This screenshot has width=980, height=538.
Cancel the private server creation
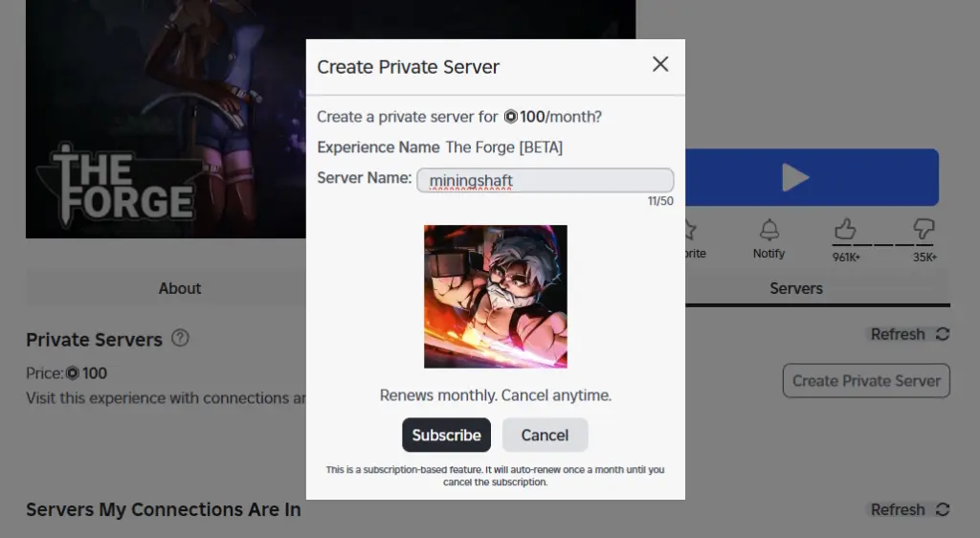(545, 435)
